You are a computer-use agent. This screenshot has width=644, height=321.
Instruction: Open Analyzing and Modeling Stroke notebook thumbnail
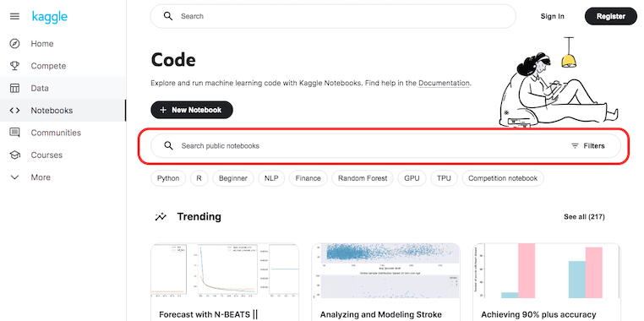385,270
